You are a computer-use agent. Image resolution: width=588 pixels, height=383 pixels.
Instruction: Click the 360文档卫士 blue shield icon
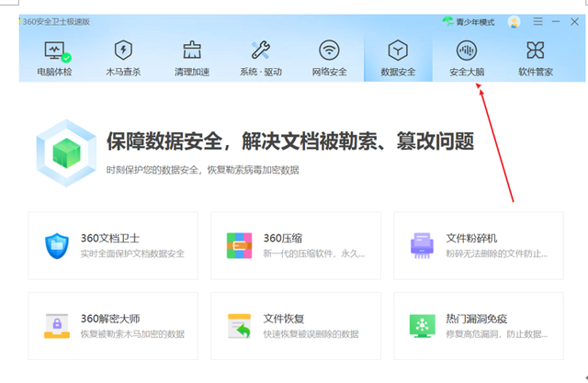pos(57,246)
